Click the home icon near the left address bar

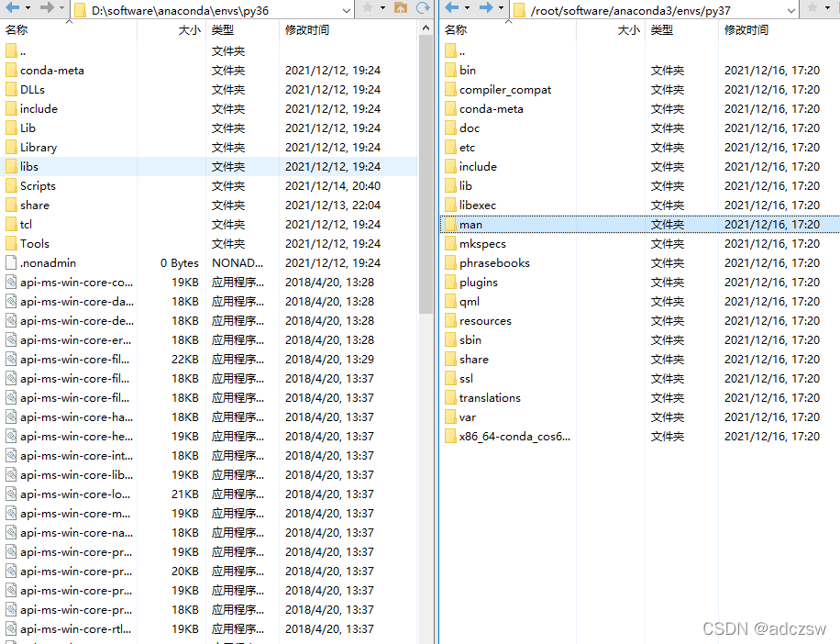[x=401, y=9]
